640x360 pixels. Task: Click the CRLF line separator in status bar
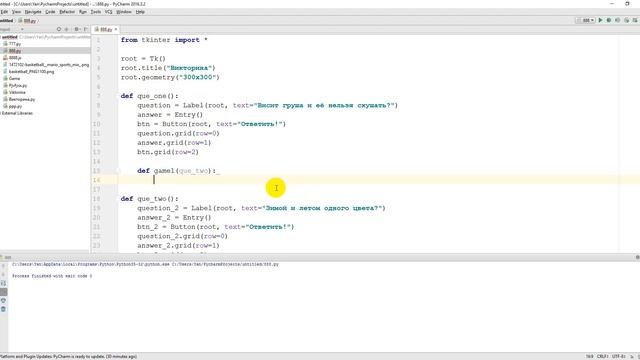602,357
